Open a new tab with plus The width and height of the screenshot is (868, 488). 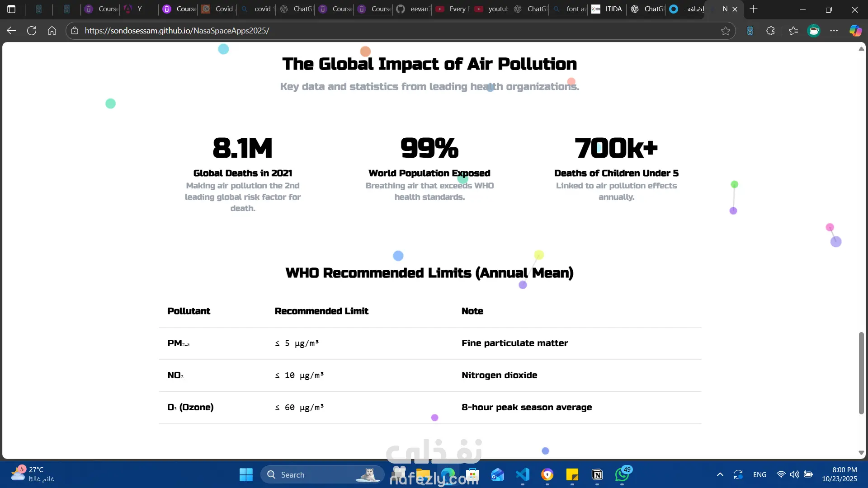pos(754,9)
